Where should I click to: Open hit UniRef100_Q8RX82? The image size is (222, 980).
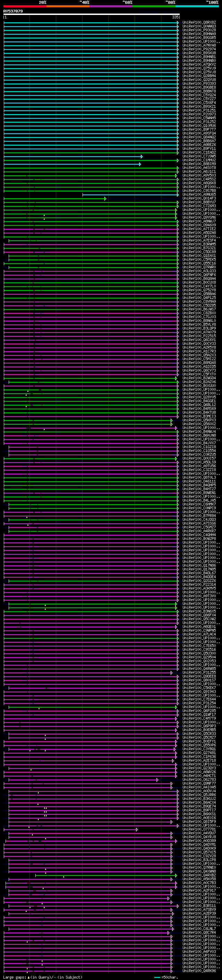coord(199,23)
